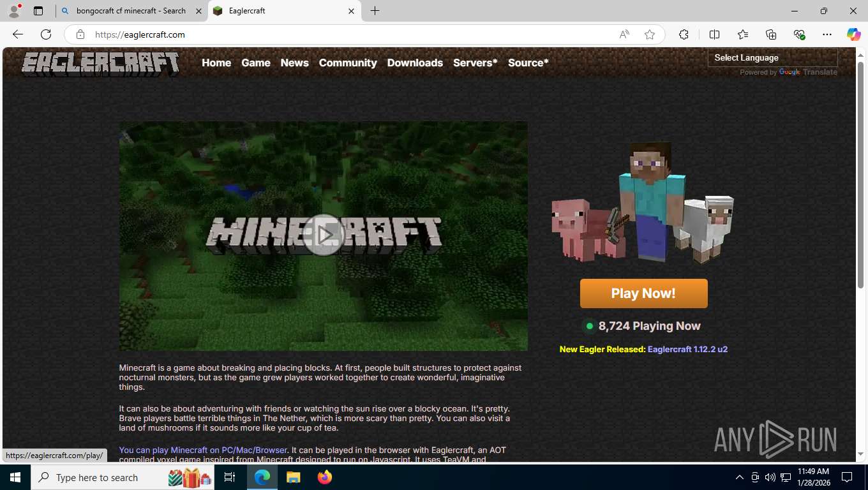
Task: Show hidden tray icons chevron
Action: pos(740,477)
